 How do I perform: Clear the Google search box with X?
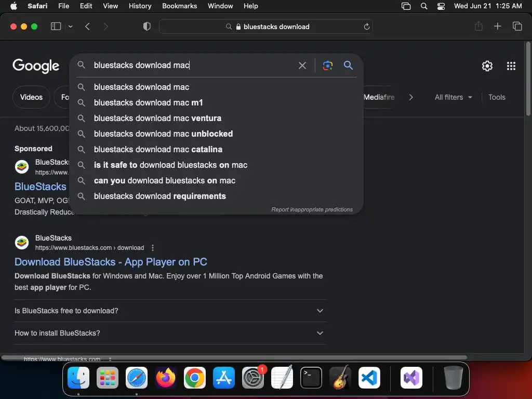click(302, 65)
